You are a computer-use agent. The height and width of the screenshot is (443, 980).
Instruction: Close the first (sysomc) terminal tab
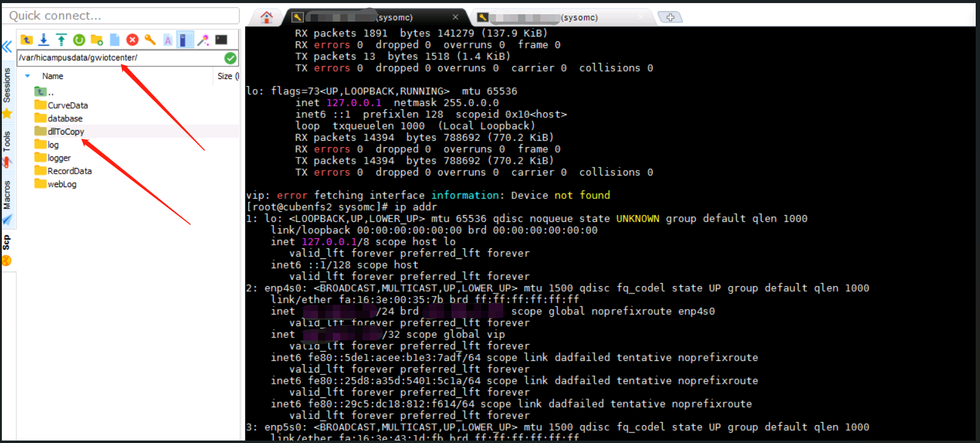tap(456, 17)
